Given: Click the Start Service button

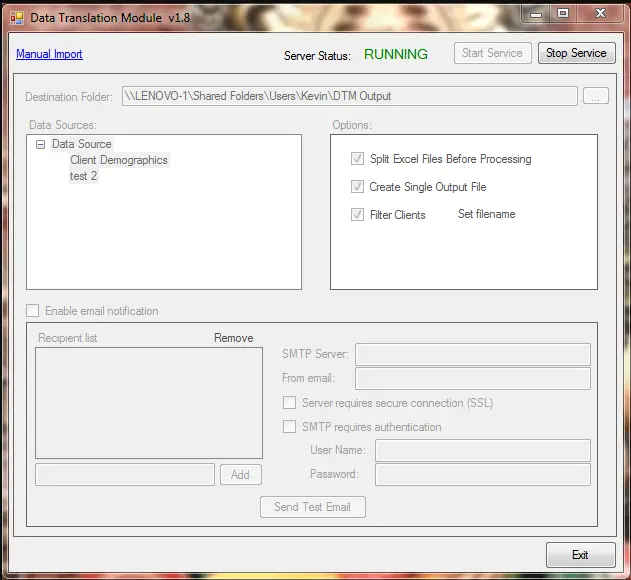Looking at the screenshot, I should 493,53.
